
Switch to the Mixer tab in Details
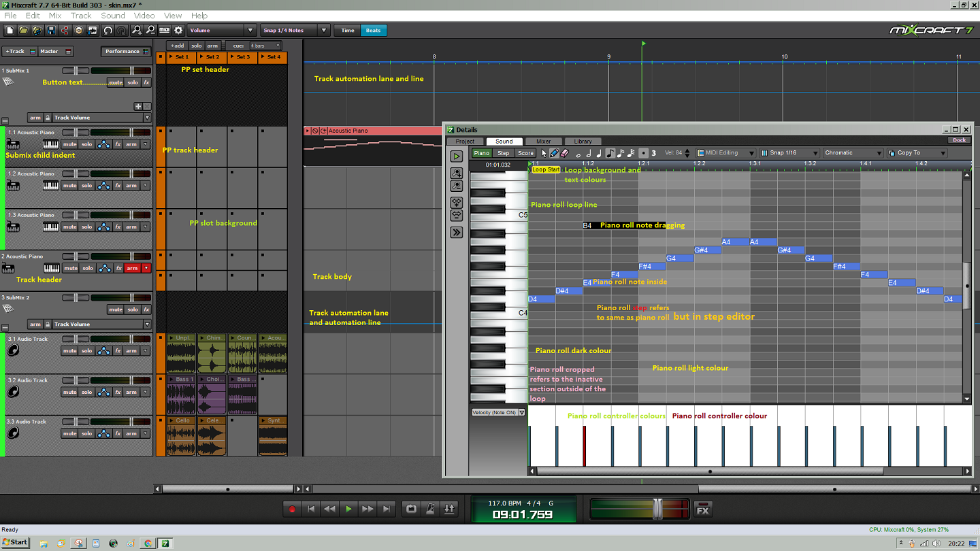[544, 141]
